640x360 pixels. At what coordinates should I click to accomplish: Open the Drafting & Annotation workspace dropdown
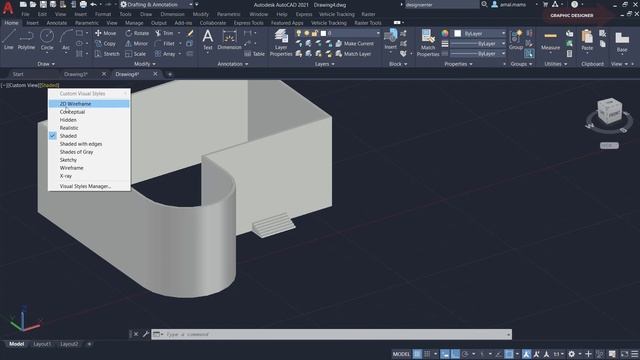point(157,4)
